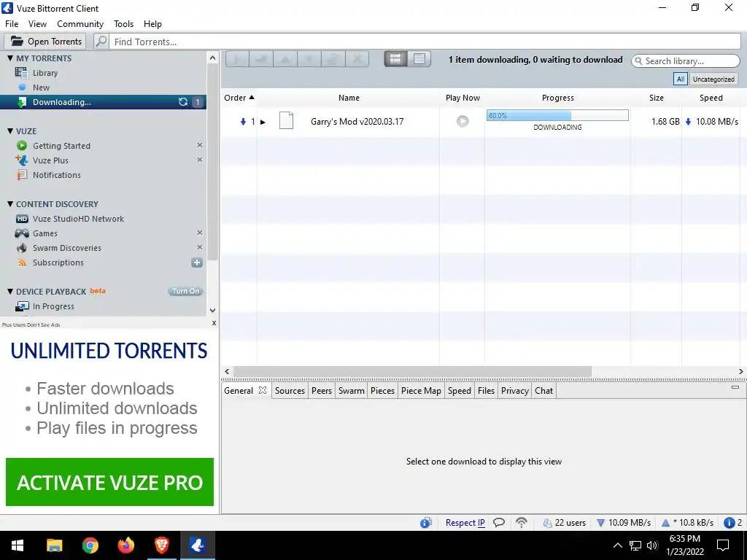The width and height of the screenshot is (747, 560).
Task: Click the move-down arrow toolbar button
Action: pyautogui.click(x=309, y=59)
